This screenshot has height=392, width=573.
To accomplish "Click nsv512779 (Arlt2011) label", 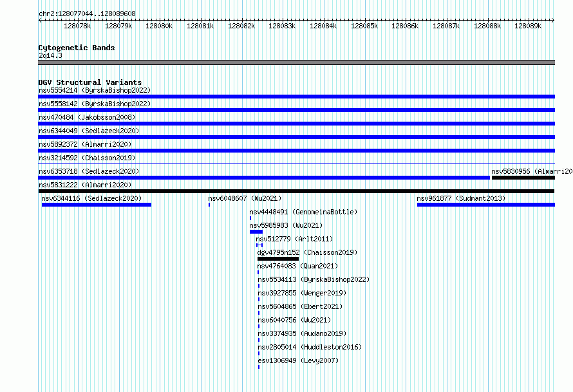I will [294, 239].
